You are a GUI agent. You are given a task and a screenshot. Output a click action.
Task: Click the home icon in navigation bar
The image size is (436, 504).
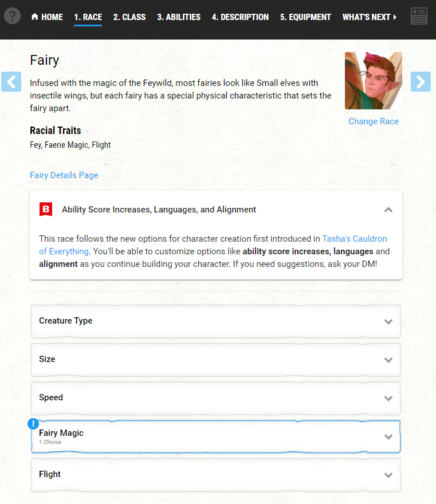35,17
